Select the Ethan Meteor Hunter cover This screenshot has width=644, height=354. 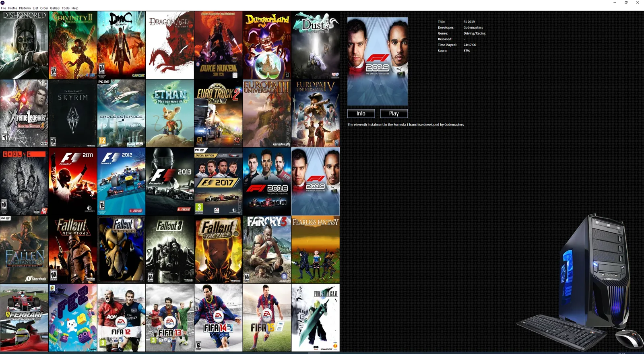click(x=170, y=113)
